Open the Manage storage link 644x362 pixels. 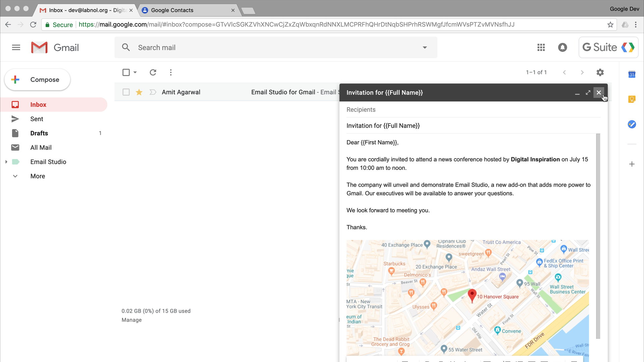coord(131,320)
